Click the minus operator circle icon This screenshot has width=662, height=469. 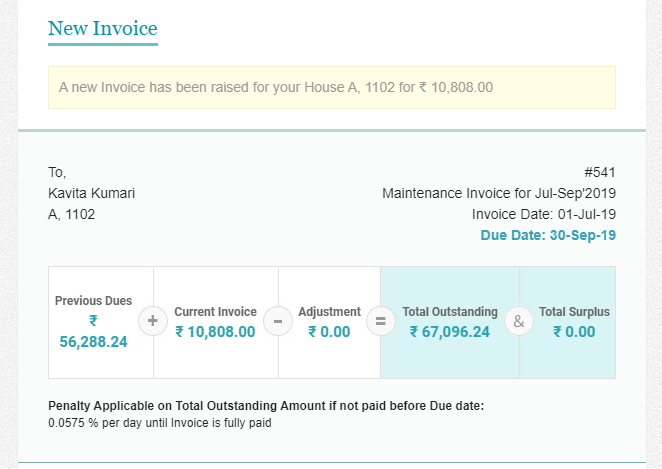[x=278, y=321]
